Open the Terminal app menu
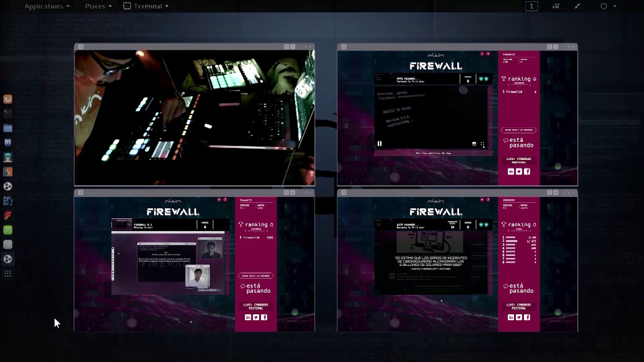The image size is (644, 362). coord(146,6)
